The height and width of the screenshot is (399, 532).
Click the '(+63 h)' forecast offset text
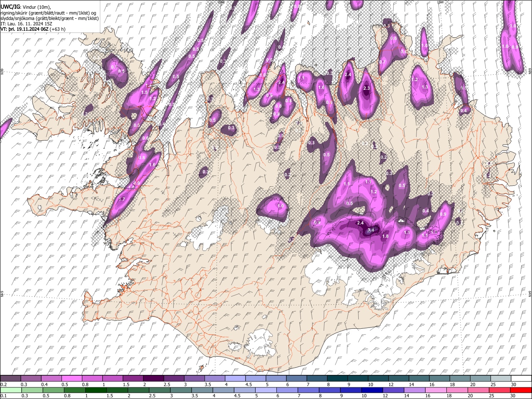(x=57, y=29)
